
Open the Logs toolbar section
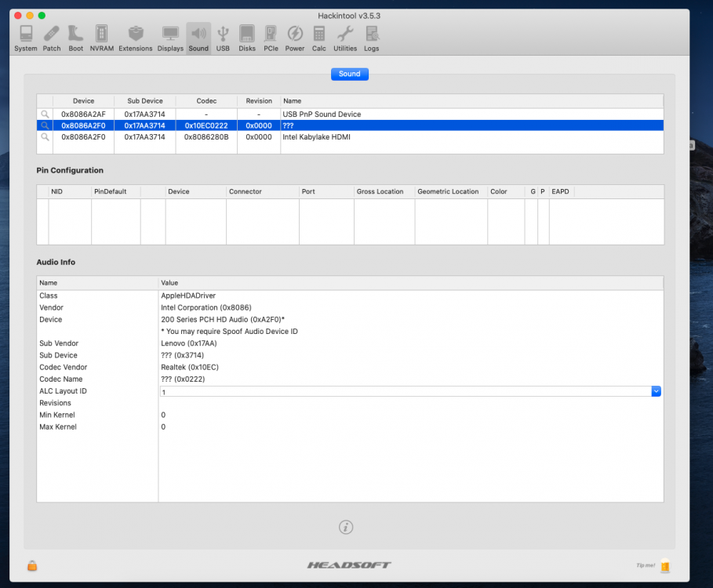[372, 38]
